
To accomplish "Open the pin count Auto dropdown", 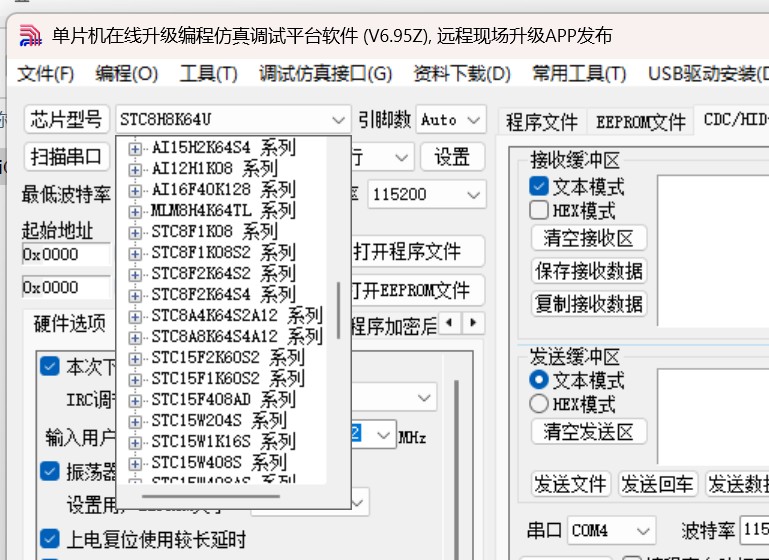I will pyautogui.click(x=451, y=120).
